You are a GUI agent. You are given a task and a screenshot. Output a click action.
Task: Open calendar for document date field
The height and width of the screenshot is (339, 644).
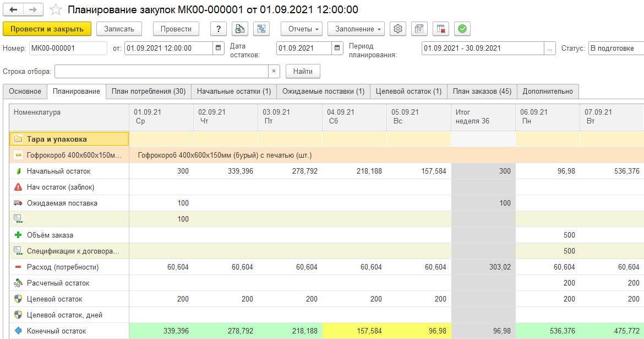[x=219, y=48]
